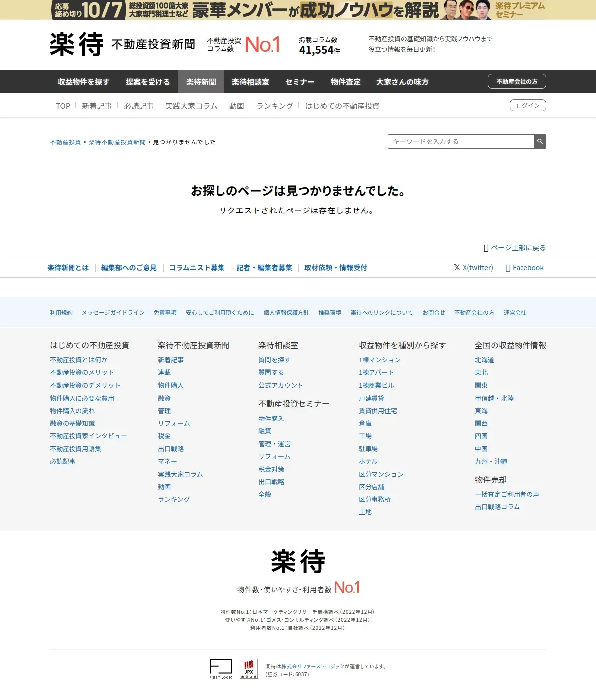Open メッセージガイドライン footer link
This screenshot has width=596, height=700.
click(x=113, y=313)
